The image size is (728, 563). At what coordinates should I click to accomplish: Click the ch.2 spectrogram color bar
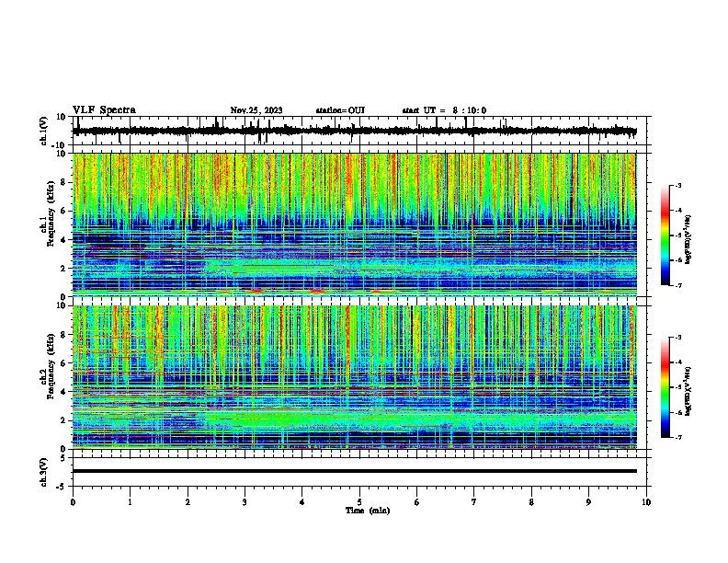point(665,387)
